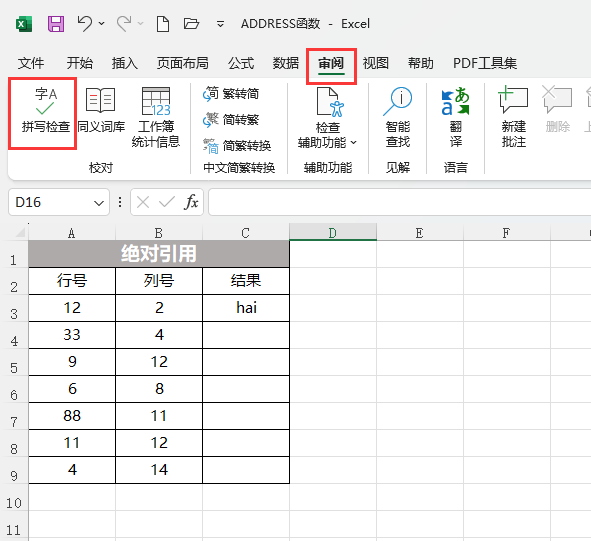This screenshot has width=591, height=541.
Task: Convert text with 繁转简
Action: point(231,93)
